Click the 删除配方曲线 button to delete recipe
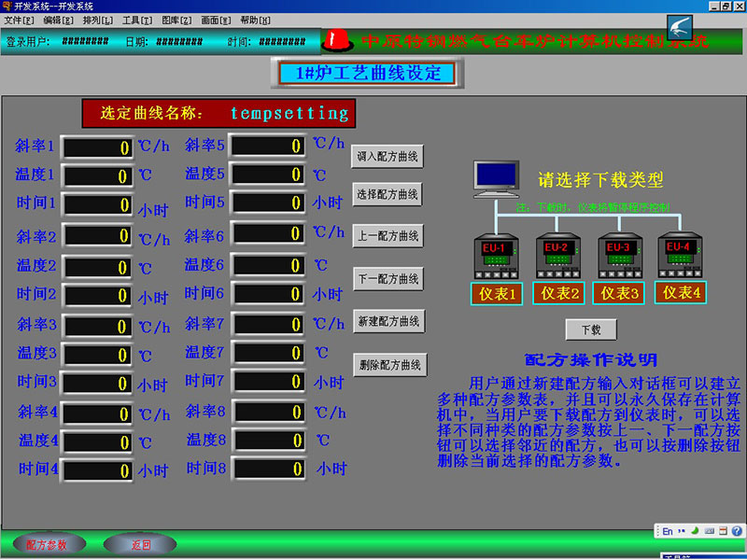 388,364
